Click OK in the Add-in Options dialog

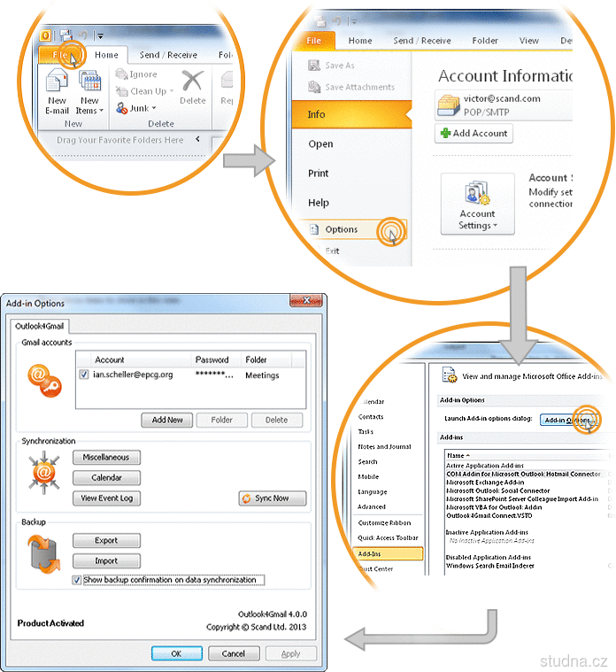tap(176, 653)
